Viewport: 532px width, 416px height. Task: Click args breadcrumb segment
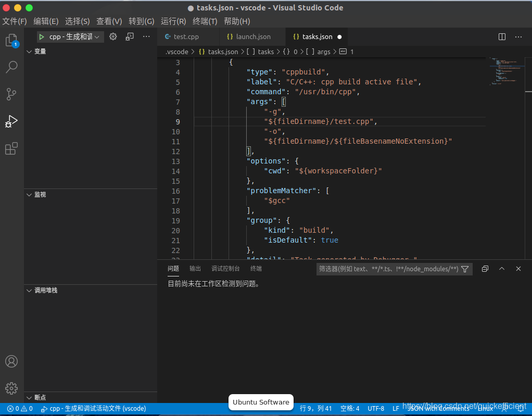(x=324, y=52)
